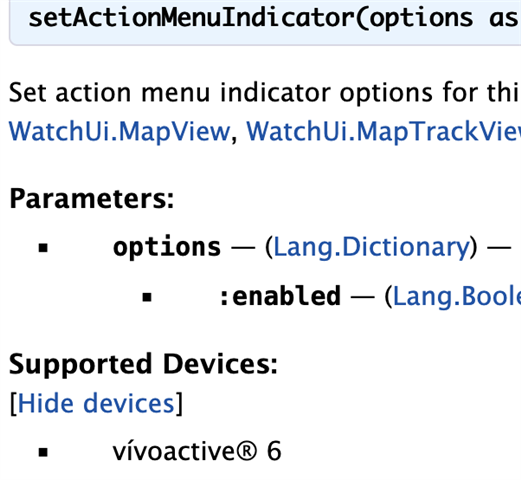
Task: Collapse the list via Hide devices
Action: 96,403
